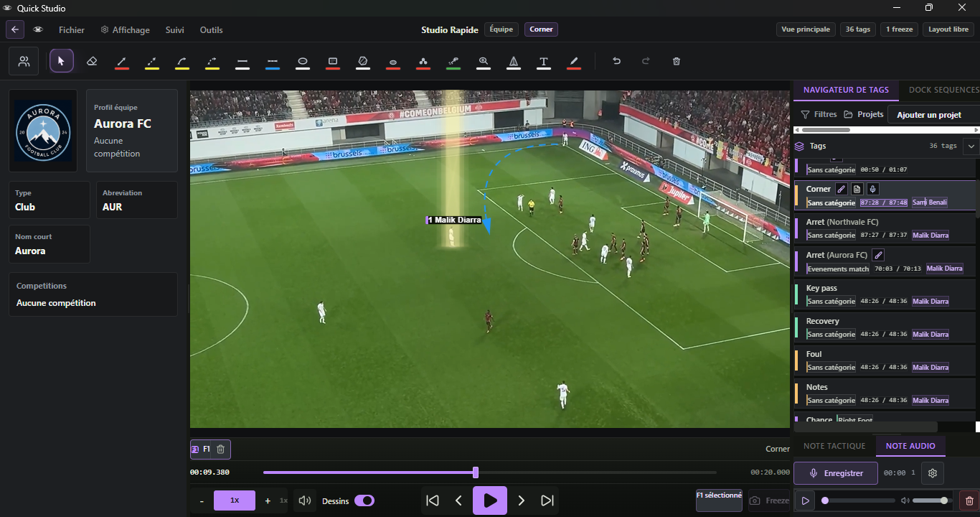Play the video clip
980x517 pixels.
click(x=490, y=500)
